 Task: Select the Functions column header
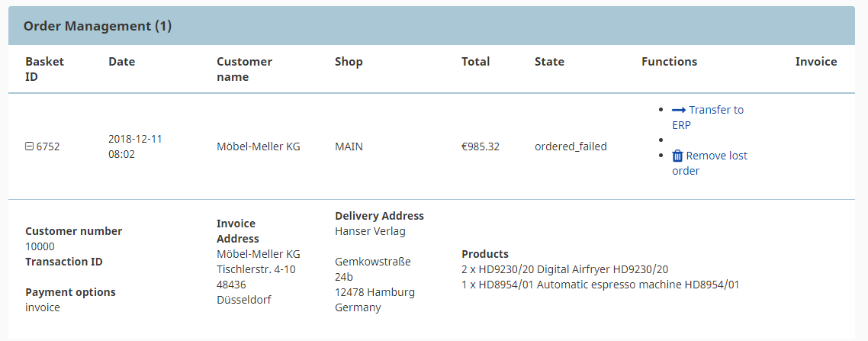(669, 62)
